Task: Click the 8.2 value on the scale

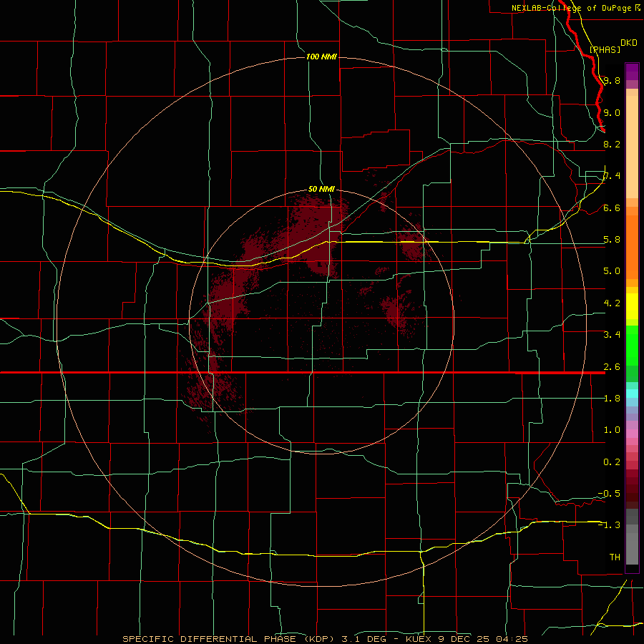Action: [x=612, y=144]
